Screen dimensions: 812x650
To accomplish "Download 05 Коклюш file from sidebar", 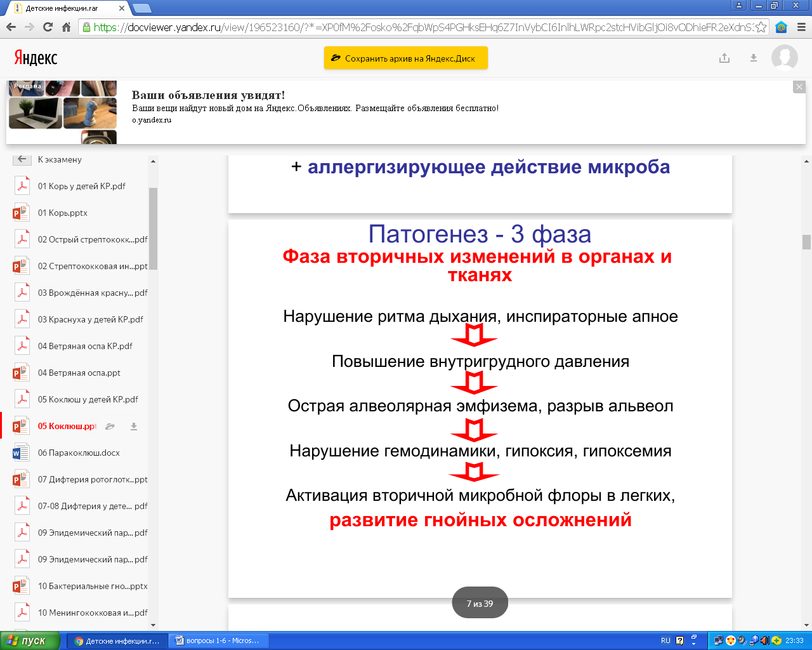I will click(134, 427).
